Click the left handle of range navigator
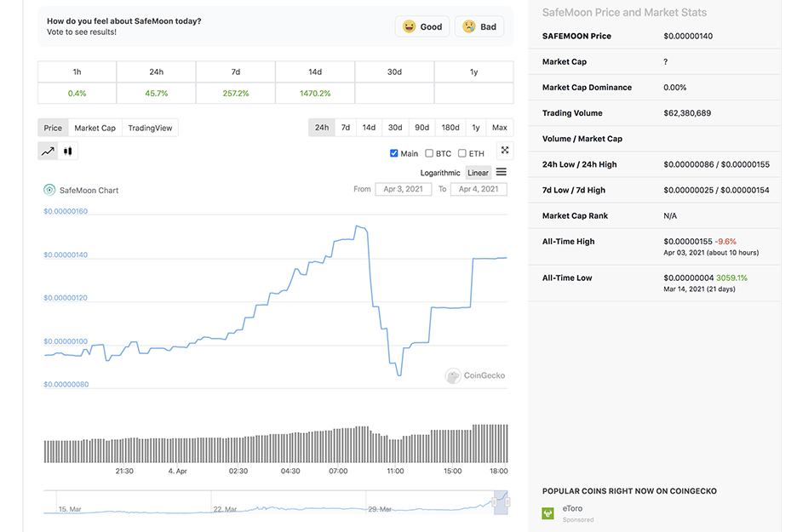797x532 pixels. [495, 503]
